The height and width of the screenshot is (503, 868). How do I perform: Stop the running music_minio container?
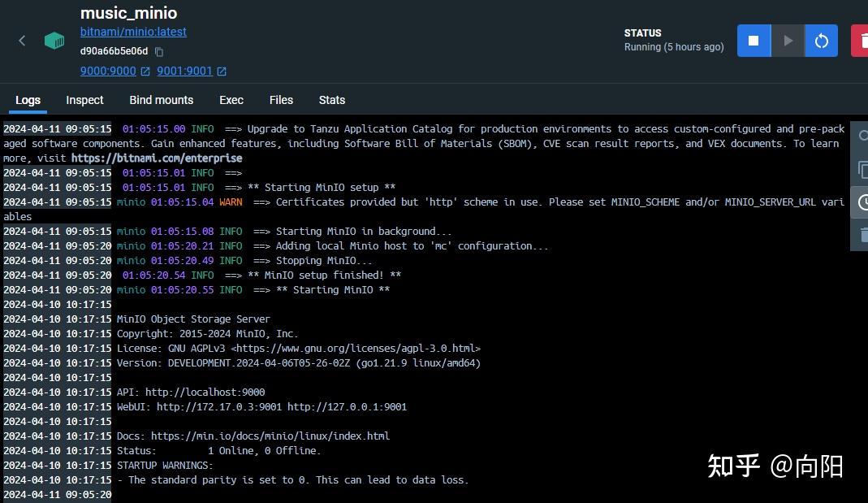754,41
